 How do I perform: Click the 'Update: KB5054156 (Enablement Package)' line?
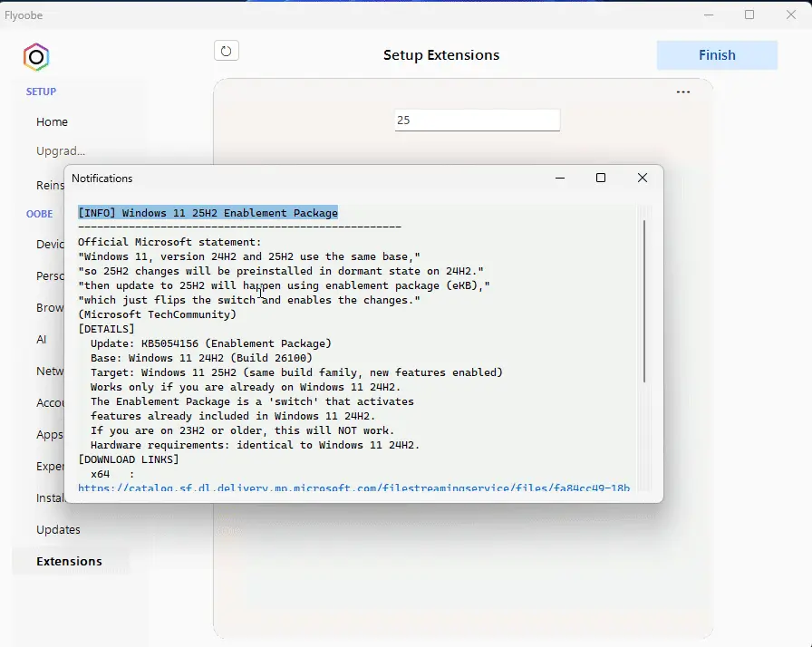coord(211,343)
